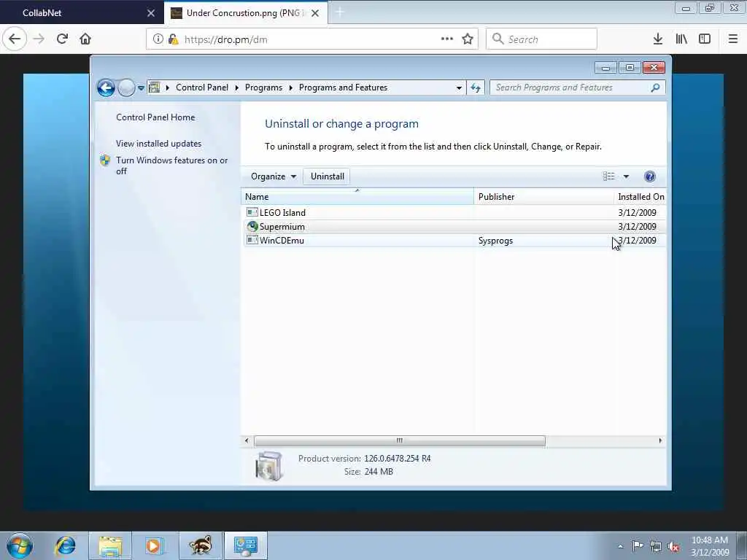Screen dimensions: 747x560
Task: Open a new tab with plus button
Action: point(340,12)
